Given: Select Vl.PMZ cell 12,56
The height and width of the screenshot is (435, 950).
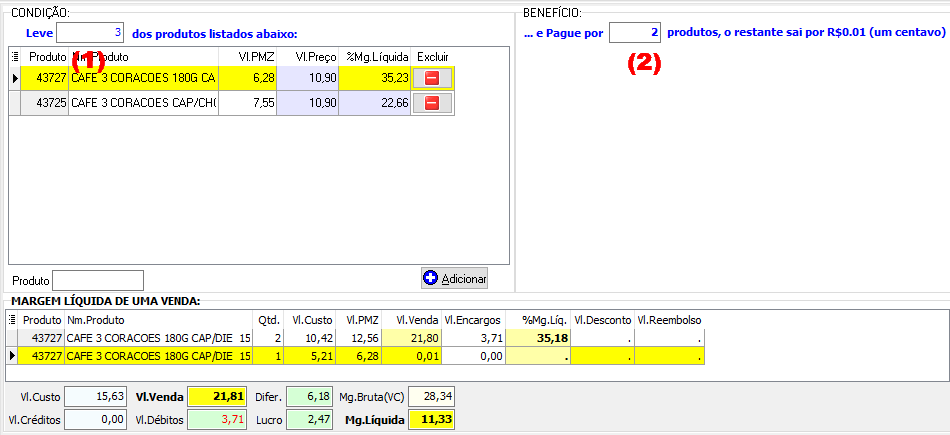Looking at the screenshot, I should point(357,339).
